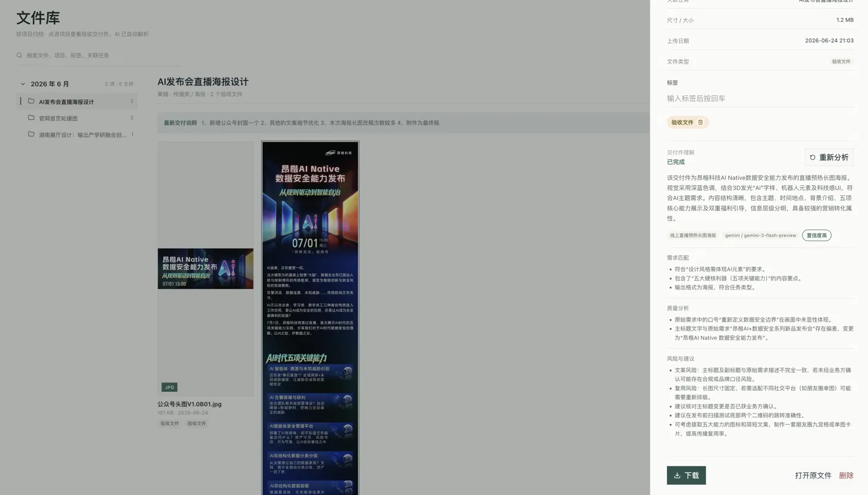Click the 下载 label on the green button

click(692, 475)
